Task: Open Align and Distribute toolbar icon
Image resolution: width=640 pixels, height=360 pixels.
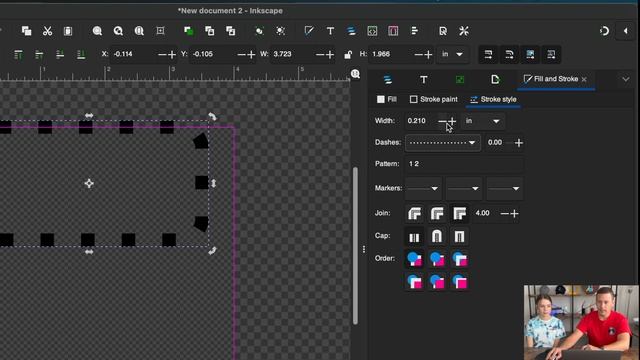Action: (x=414, y=31)
